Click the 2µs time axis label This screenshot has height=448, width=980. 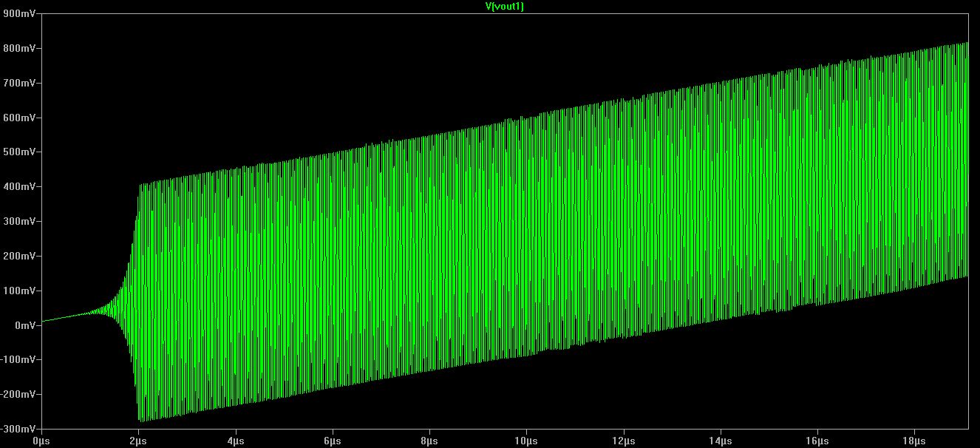tap(138, 441)
